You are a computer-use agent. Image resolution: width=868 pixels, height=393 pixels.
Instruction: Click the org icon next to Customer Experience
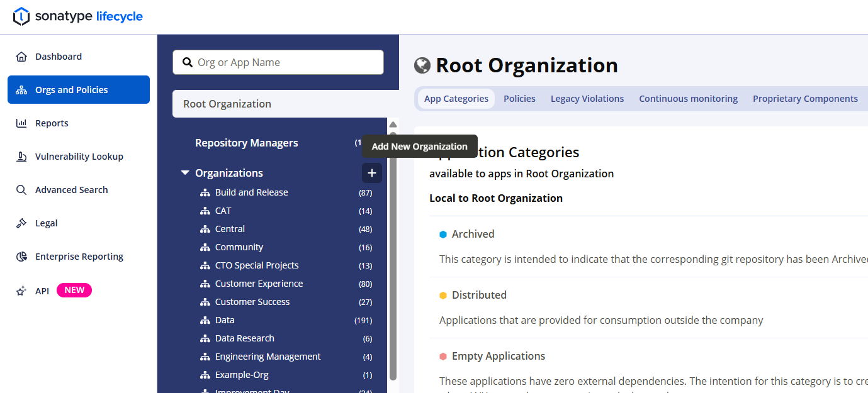click(x=205, y=284)
